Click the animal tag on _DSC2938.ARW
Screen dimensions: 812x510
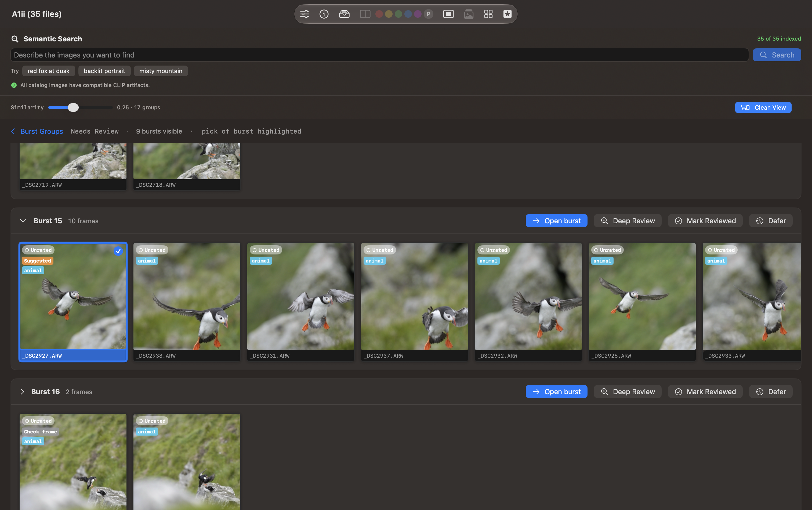pyautogui.click(x=147, y=261)
